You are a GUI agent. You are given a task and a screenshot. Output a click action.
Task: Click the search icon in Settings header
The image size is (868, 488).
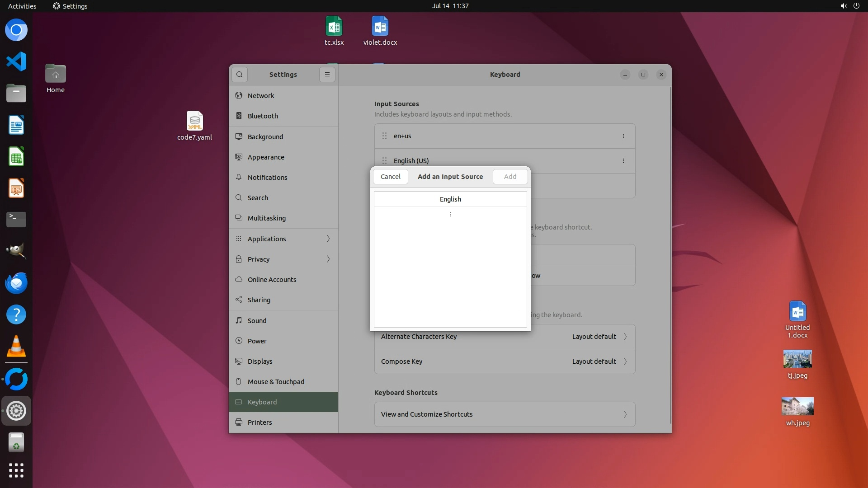(240, 75)
